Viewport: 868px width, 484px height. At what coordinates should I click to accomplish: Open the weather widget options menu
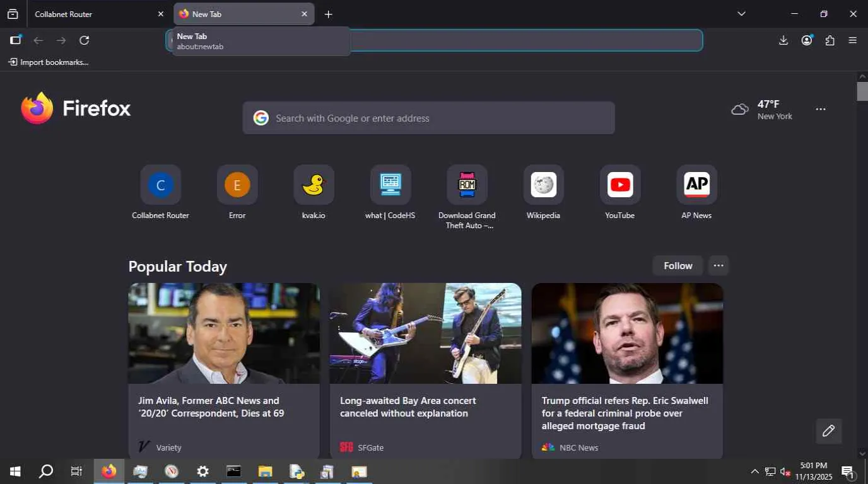[820, 109]
